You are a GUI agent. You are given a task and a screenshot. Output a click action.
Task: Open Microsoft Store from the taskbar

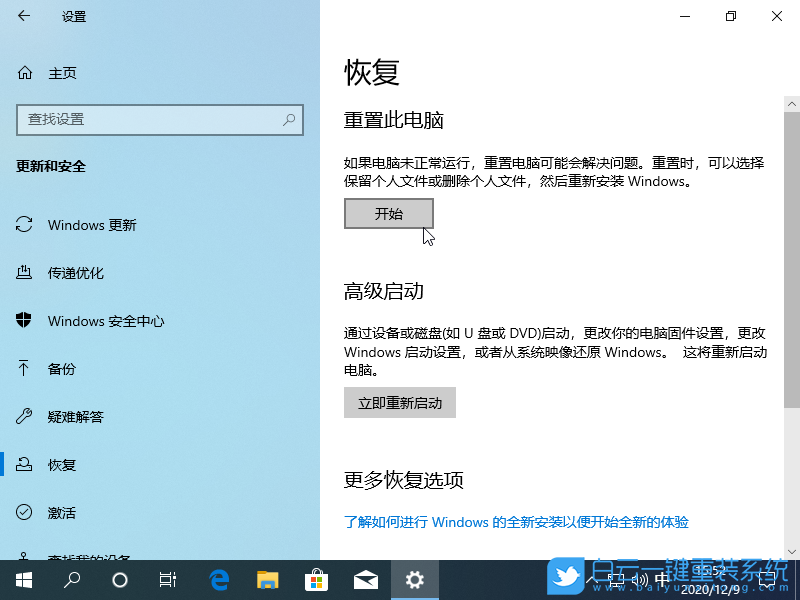click(x=317, y=578)
